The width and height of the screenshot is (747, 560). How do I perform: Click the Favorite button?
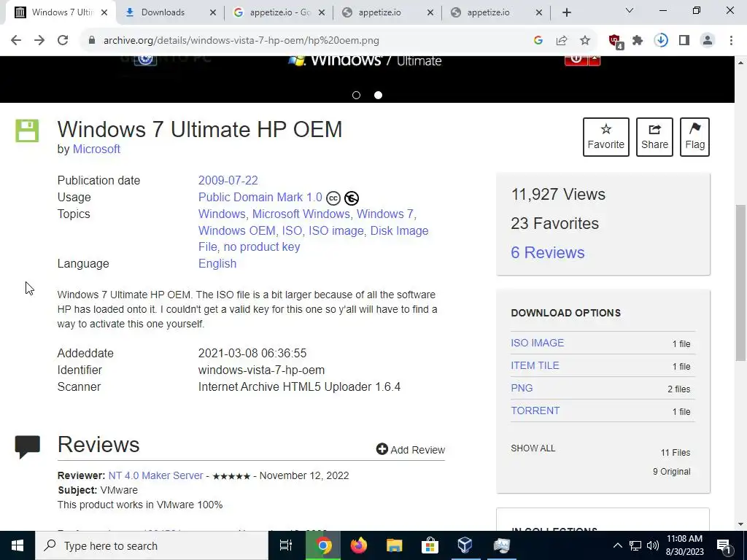[x=606, y=137]
